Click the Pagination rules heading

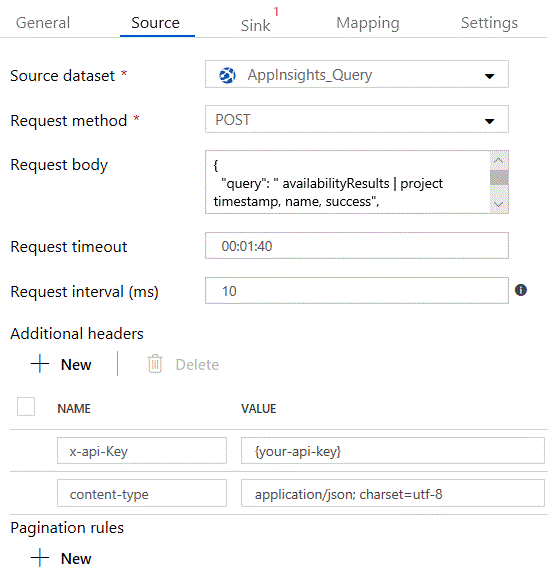coord(67,528)
